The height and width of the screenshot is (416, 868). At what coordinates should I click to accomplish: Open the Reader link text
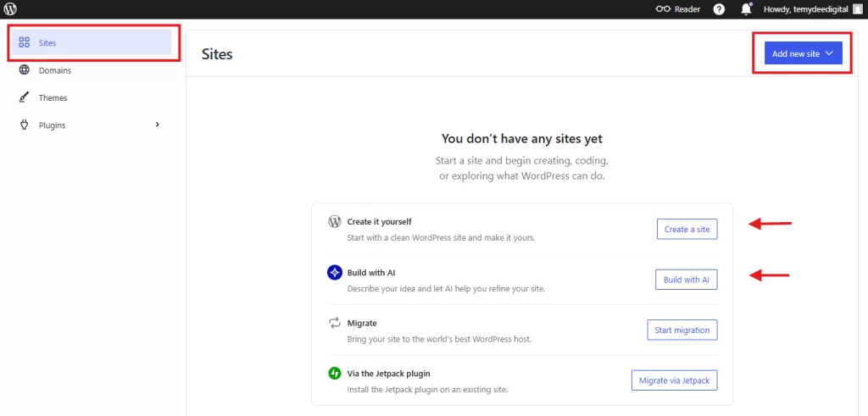(687, 9)
